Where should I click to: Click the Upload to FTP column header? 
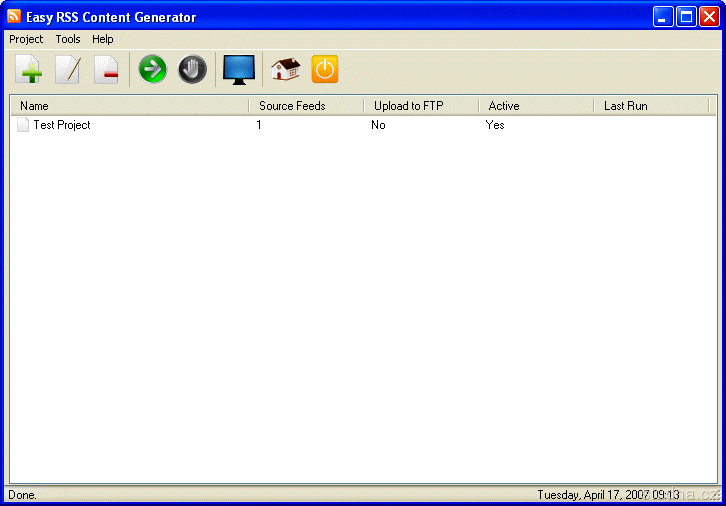[x=420, y=105]
